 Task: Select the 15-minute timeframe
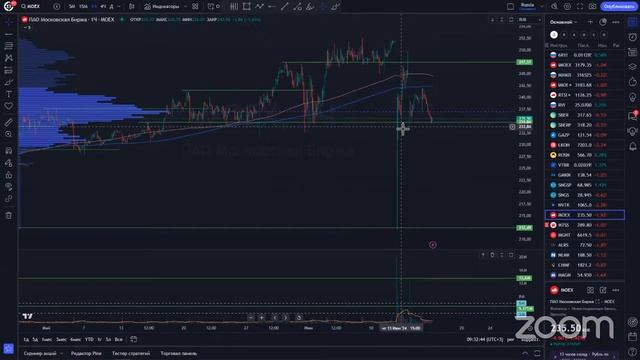[83, 7]
